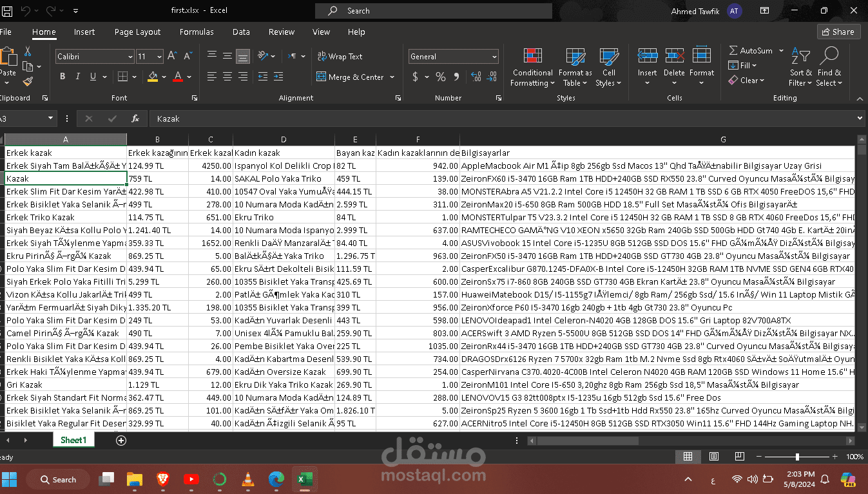
Task: Switch to the Data tab
Action: click(x=242, y=32)
